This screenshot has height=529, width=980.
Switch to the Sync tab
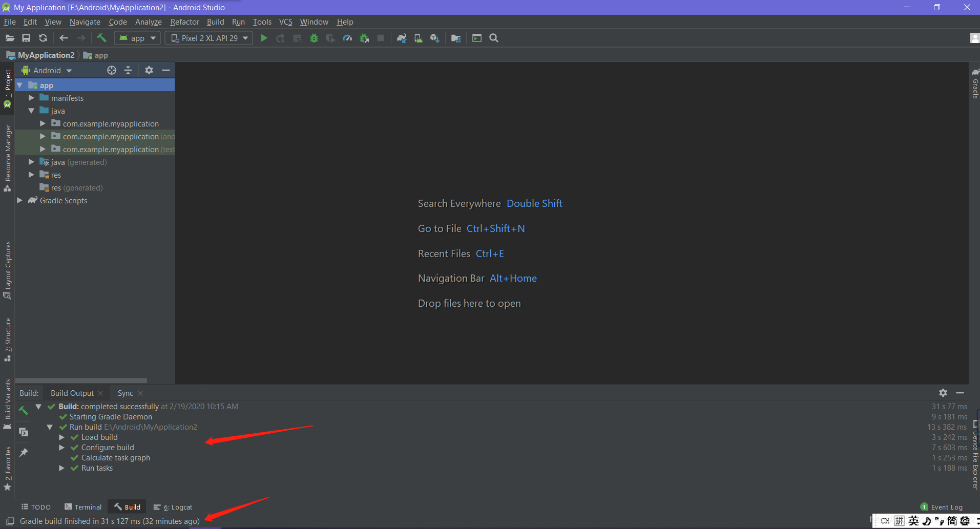124,393
